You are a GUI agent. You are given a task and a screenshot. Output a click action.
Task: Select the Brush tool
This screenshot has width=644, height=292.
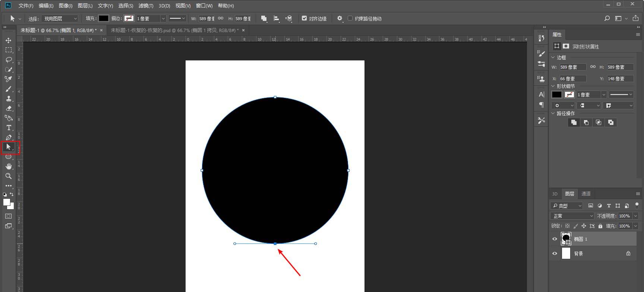coord(8,89)
